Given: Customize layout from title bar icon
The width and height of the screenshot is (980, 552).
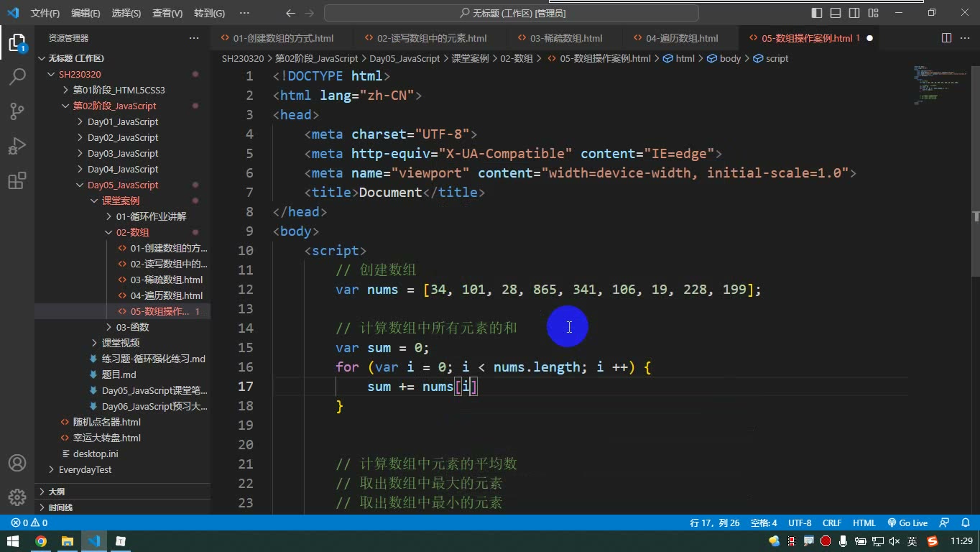Looking at the screenshot, I should [873, 13].
